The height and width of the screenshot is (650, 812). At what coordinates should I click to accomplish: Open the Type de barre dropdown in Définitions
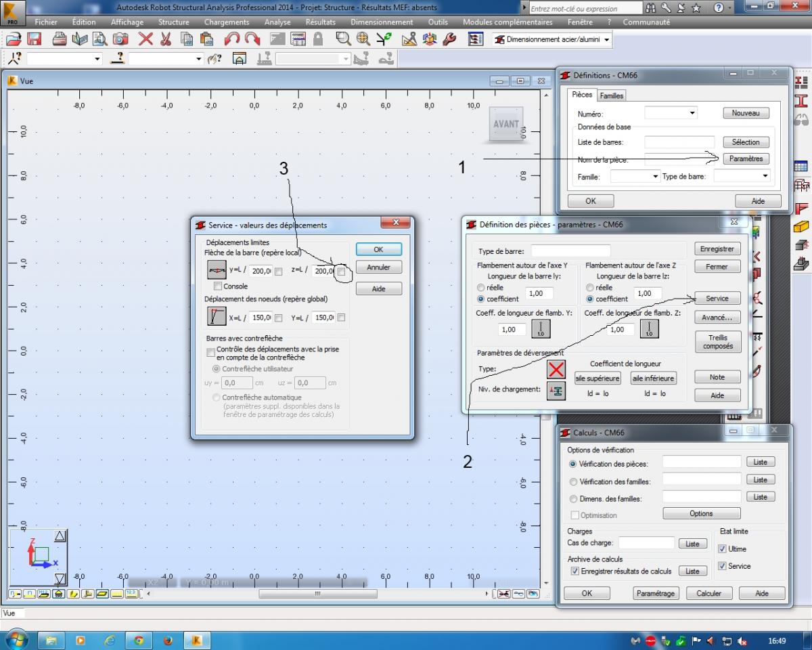click(765, 176)
